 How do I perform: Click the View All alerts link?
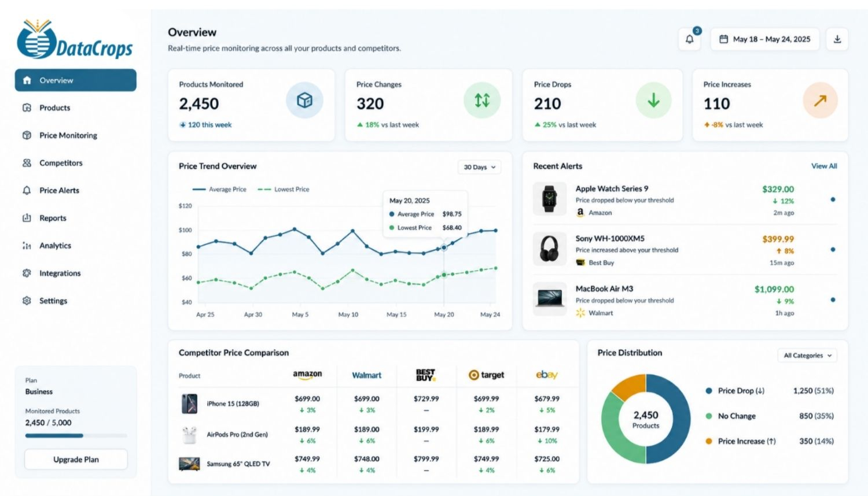click(x=824, y=166)
